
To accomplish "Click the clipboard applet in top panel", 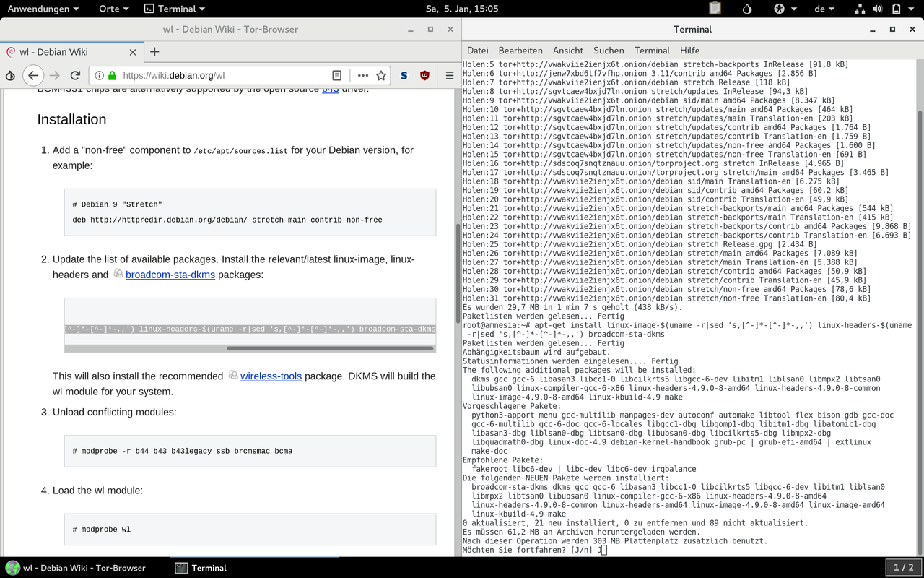I will coord(715,9).
